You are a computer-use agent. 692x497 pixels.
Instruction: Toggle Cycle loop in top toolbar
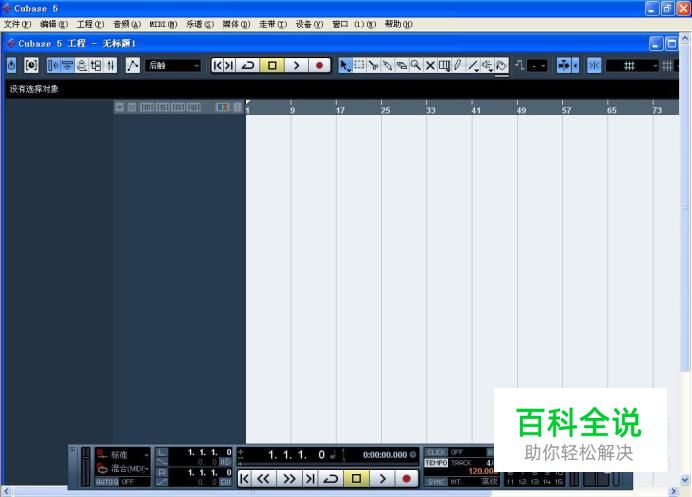248,65
